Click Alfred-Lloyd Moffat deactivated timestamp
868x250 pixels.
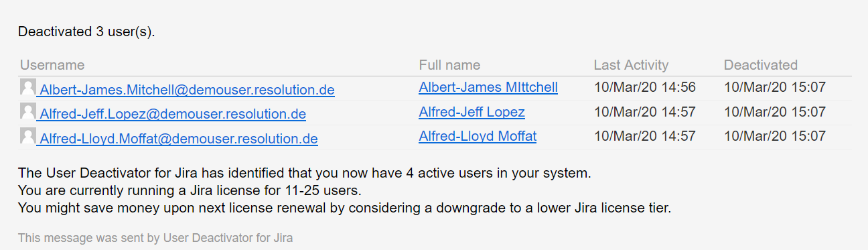tap(775, 137)
